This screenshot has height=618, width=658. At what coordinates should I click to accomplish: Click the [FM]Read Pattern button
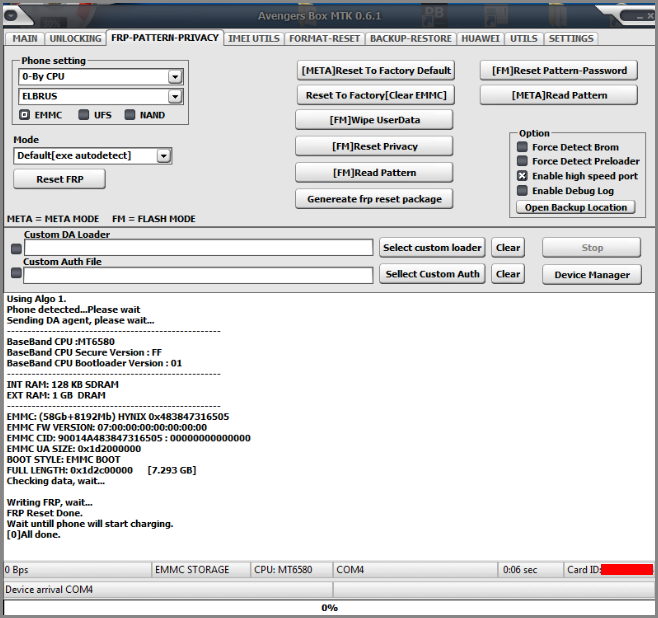coord(374,173)
